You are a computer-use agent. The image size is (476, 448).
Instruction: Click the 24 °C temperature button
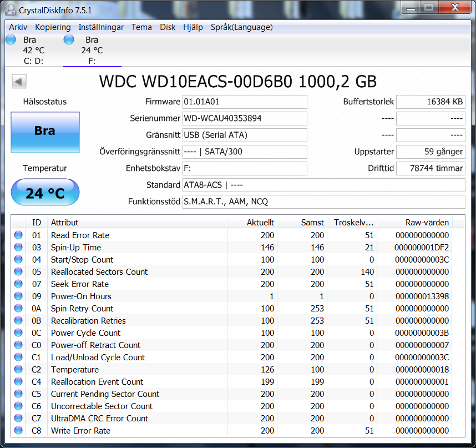[x=45, y=192]
